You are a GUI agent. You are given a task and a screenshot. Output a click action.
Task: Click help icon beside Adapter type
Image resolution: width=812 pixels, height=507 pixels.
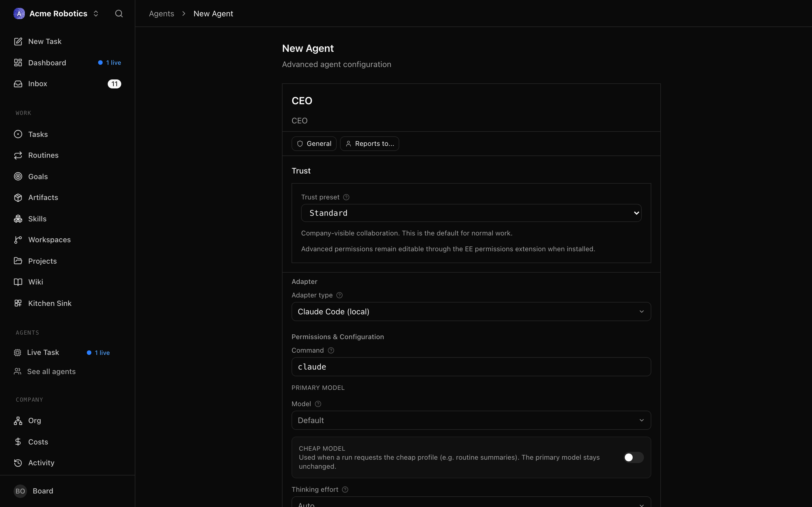click(339, 295)
